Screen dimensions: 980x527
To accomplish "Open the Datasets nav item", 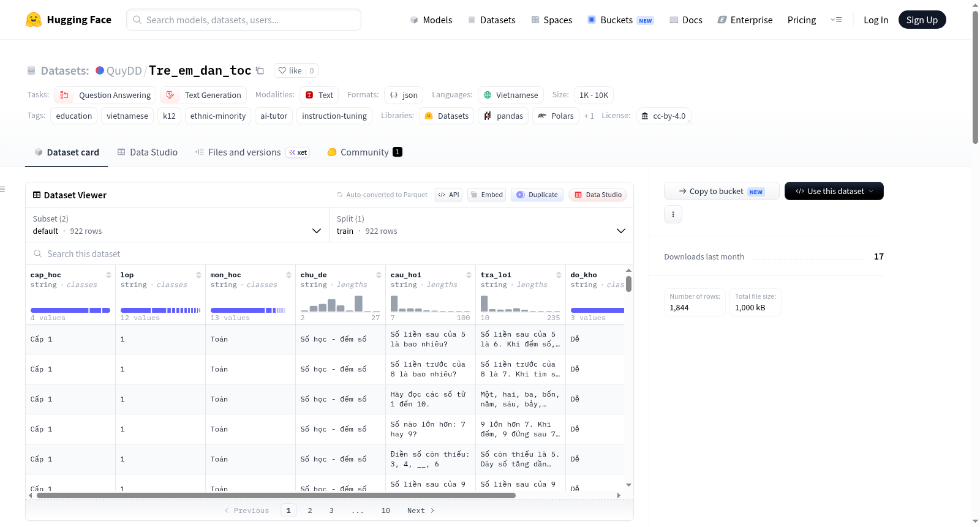I will point(492,20).
